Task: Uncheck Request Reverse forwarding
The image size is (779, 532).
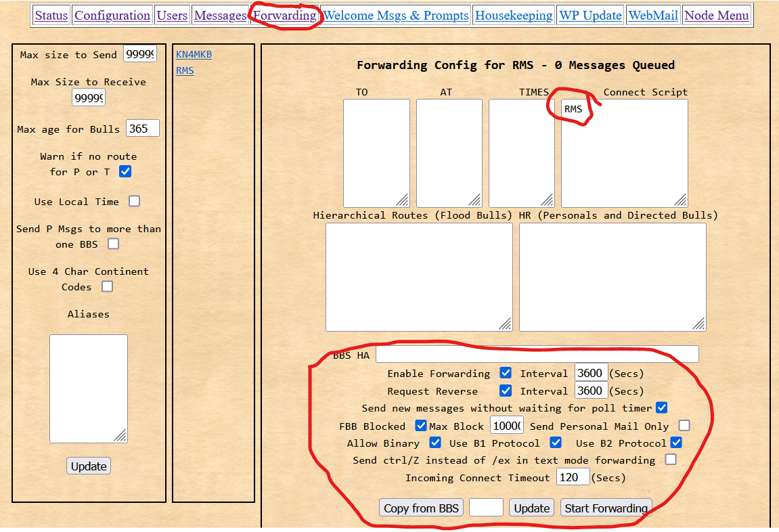Action: (x=506, y=391)
